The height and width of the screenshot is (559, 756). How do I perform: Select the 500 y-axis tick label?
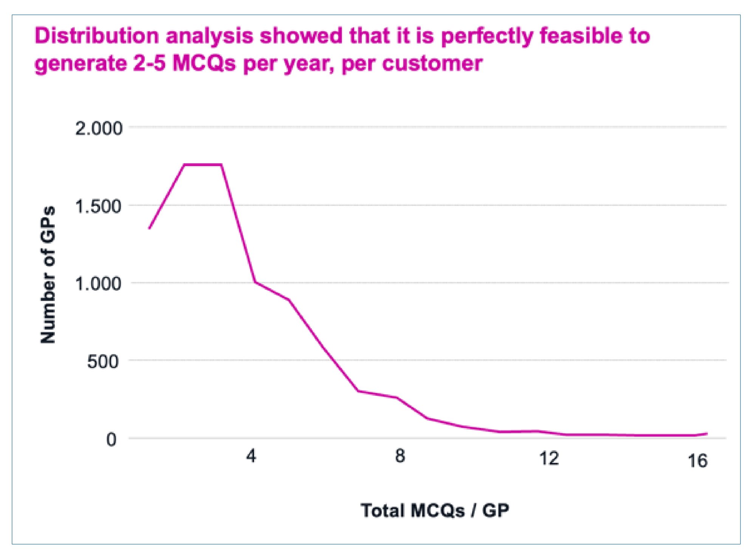pos(103,362)
